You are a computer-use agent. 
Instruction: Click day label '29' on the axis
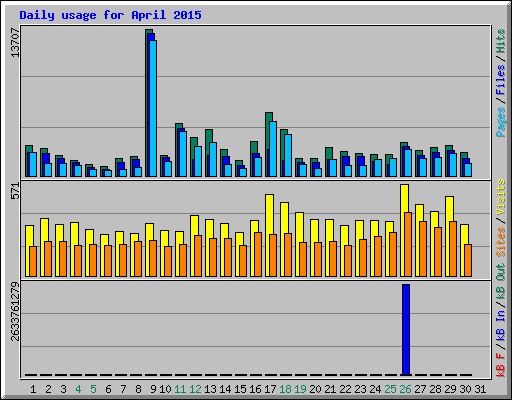pos(450,389)
